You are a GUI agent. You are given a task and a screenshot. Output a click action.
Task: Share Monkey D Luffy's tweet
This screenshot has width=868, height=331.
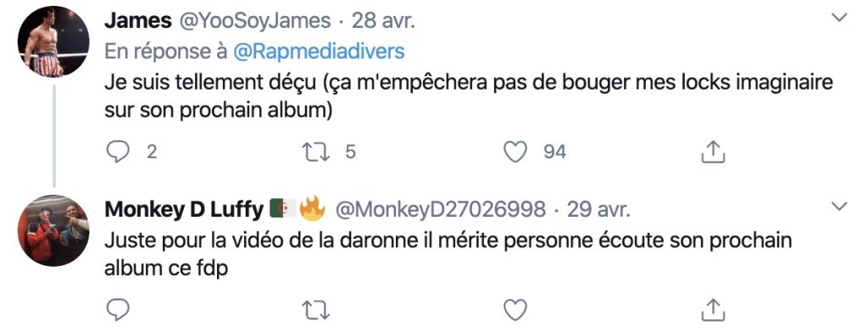click(x=713, y=310)
